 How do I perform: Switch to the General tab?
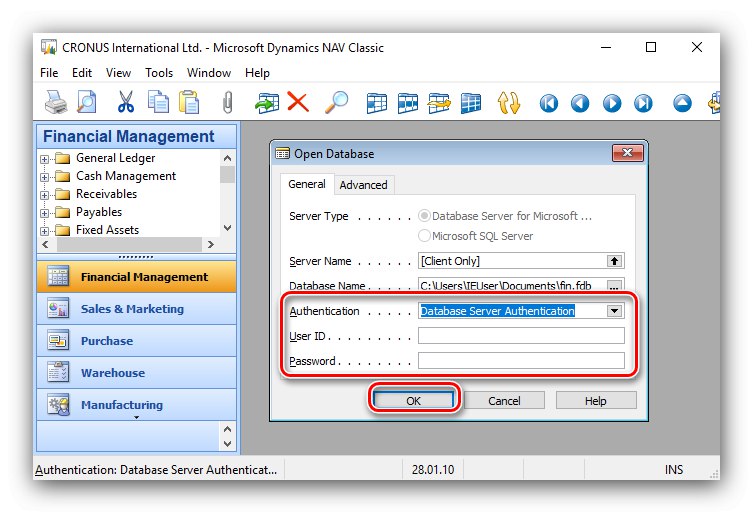click(307, 184)
